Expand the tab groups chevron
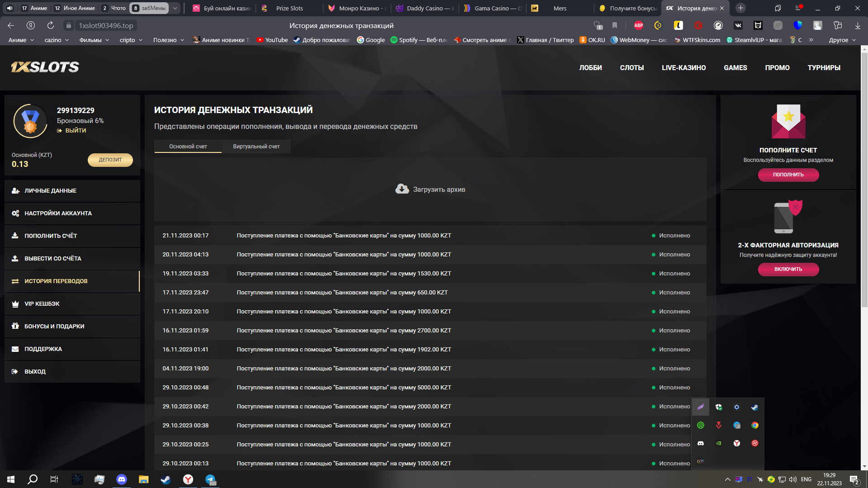Viewport: 868px width, 488px height. point(175,8)
